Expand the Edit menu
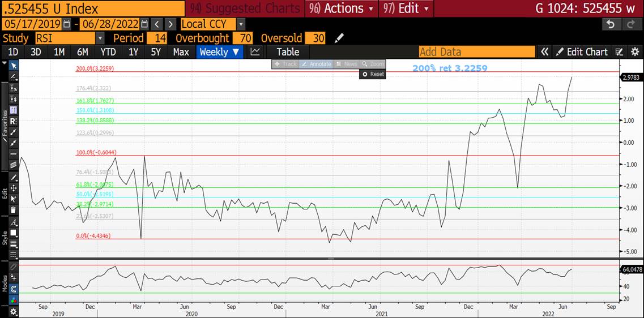The width and height of the screenshot is (644, 318). pyautogui.click(x=406, y=8)
